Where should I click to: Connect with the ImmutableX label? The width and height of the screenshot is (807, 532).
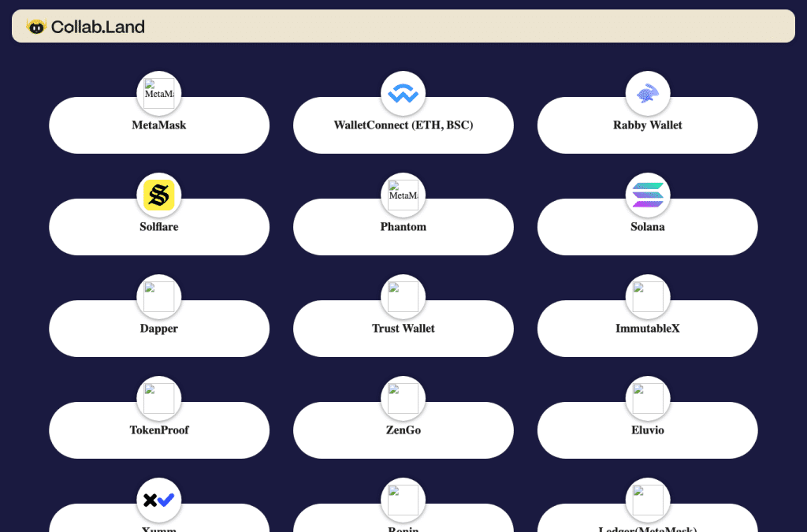pyautogui.click(x=648, y=328)
